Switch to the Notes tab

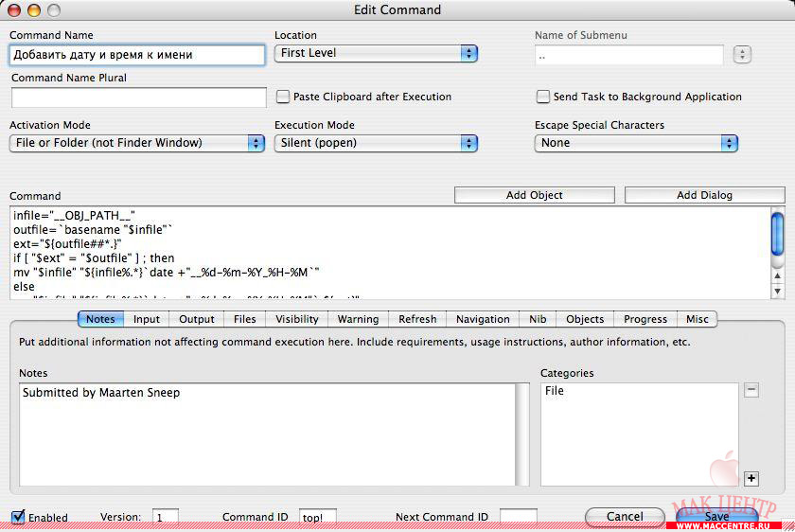point(100,319)
